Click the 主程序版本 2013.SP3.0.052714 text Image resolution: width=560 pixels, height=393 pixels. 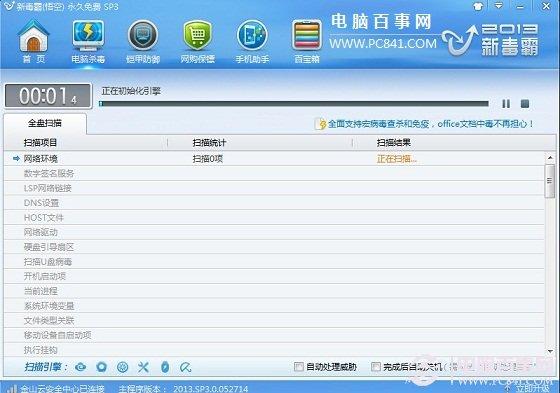point(183,389)
